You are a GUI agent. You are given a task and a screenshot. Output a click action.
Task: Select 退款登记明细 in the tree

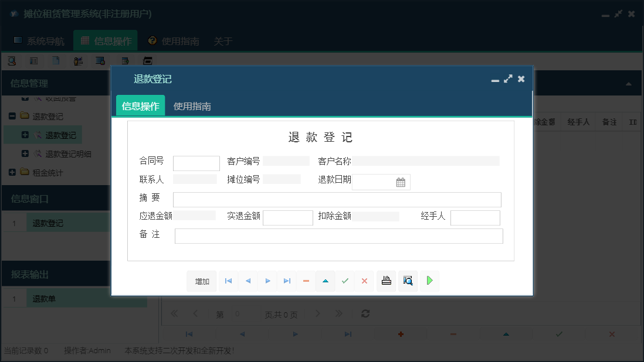[67, 153]
